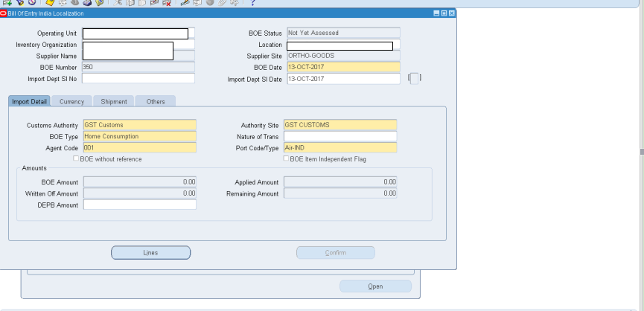Click the Written Off Amount field
The image size is (644, 311).
coord(140,193)
